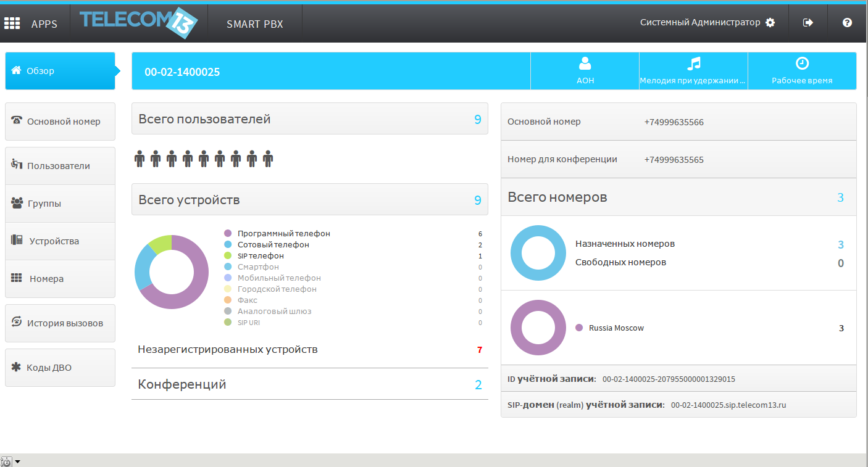This screenshot has width=868, height=467.
Task: Click the purple swatch for Программный телефон
Action: click(x=227, y=234)
